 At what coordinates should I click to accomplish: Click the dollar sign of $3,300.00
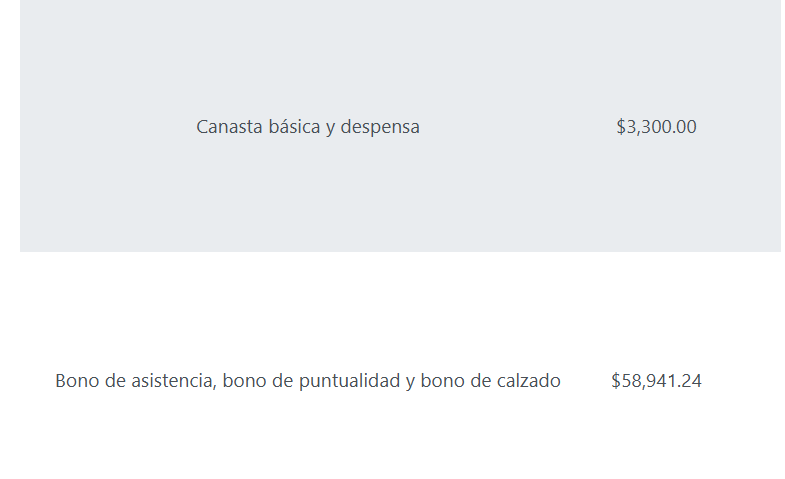pos(621,127)
